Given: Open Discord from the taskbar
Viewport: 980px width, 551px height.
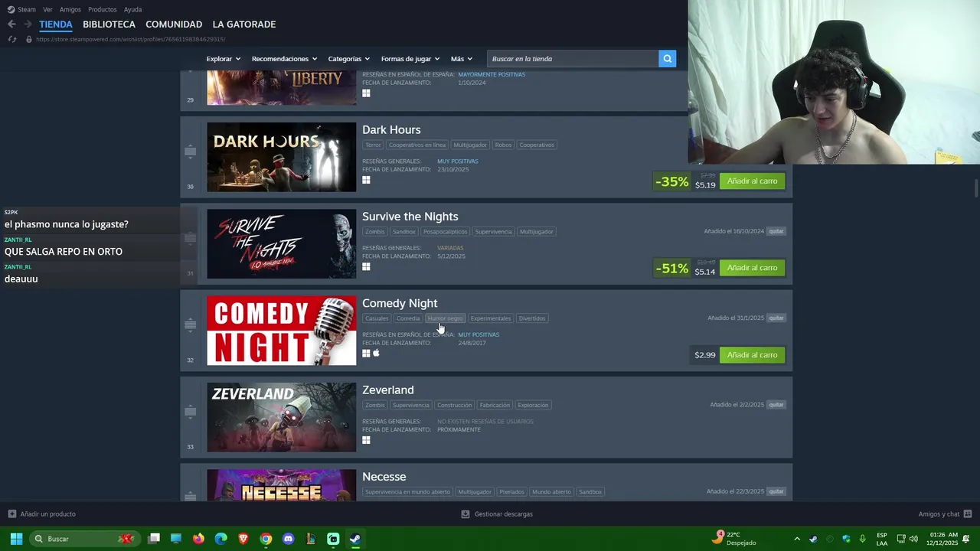Looking at the screenshot, I should 288,539.
